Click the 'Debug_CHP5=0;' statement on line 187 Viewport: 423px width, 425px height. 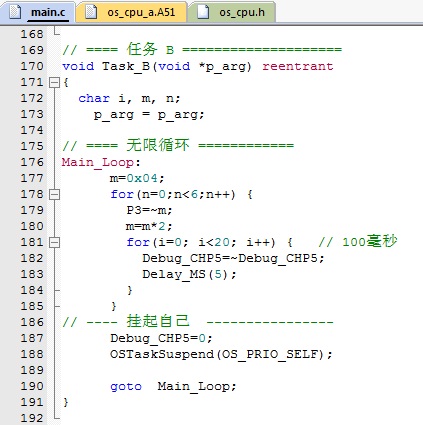pos(161,339)
